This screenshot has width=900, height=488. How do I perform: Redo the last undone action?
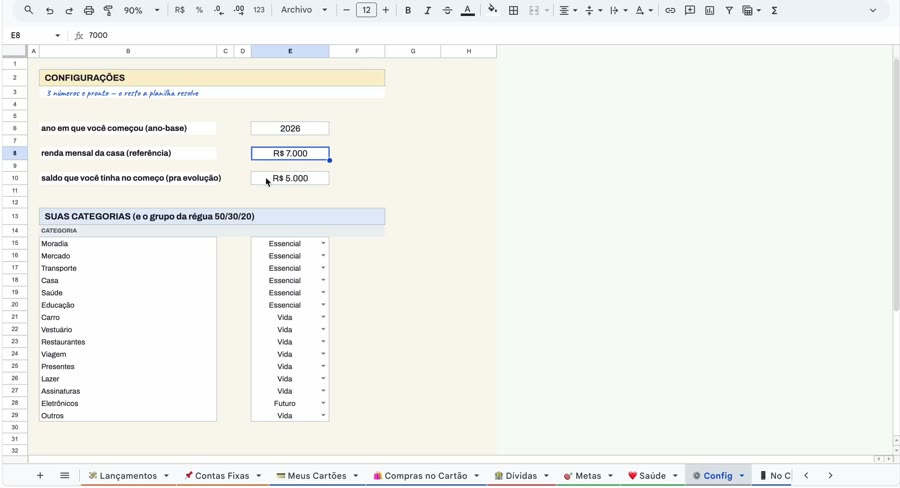tap(69, 10)
